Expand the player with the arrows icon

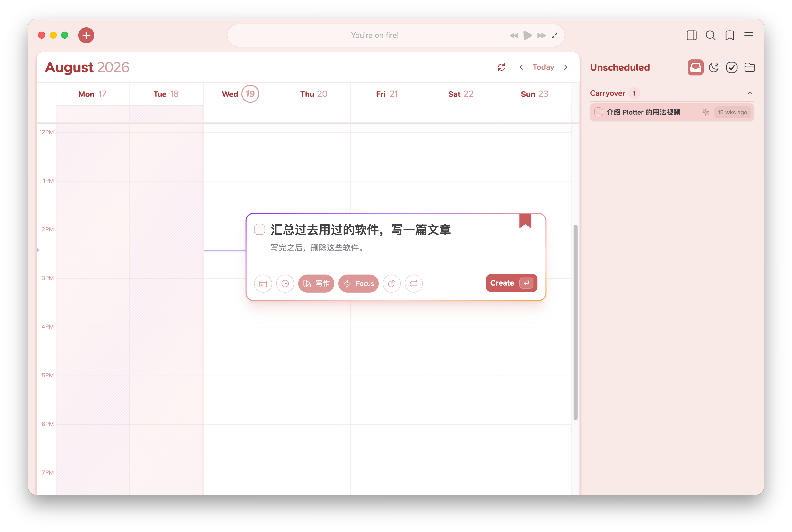pyautogui.click(x=555, y=36)
